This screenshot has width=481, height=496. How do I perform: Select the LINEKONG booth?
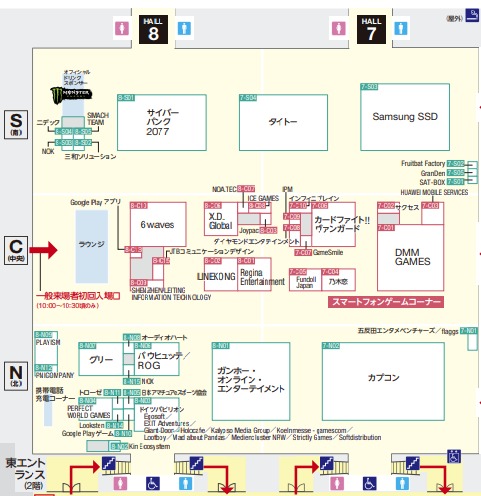point(221,274)
